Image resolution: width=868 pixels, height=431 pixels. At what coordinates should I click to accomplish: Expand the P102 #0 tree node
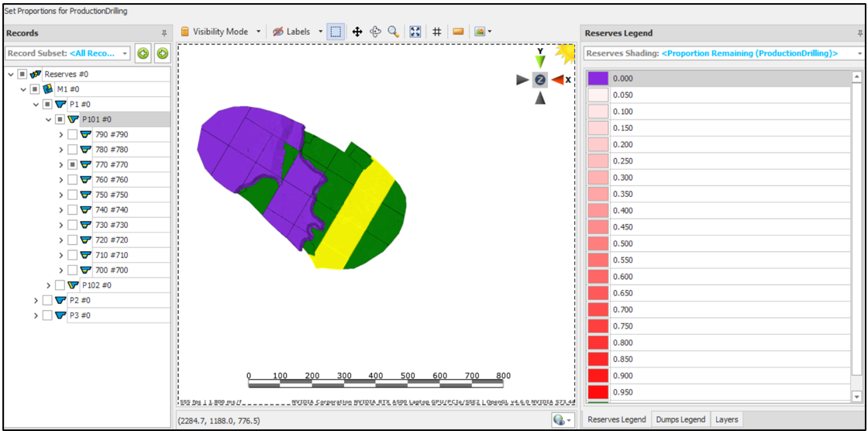tap(49, 285)
